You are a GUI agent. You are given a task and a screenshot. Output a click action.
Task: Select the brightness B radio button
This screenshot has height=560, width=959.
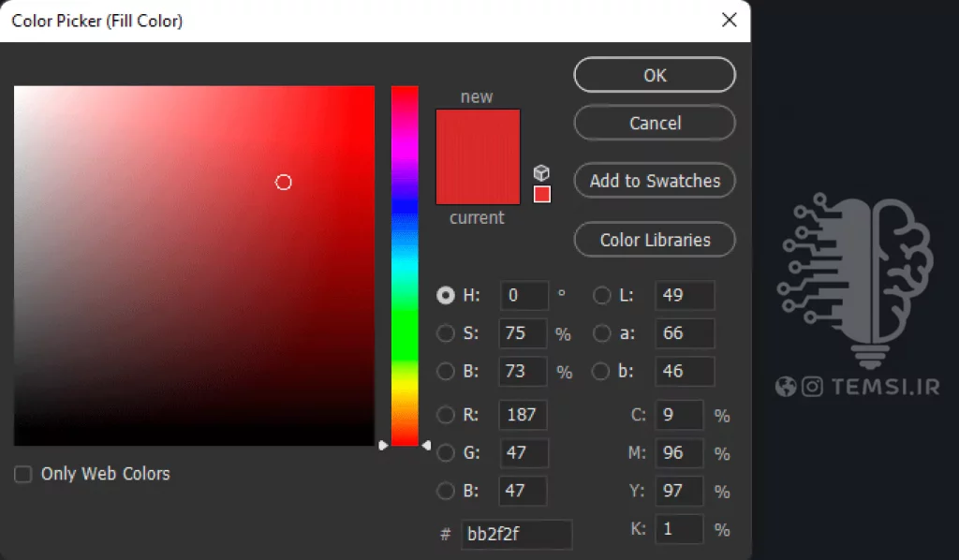coord(446,371)
